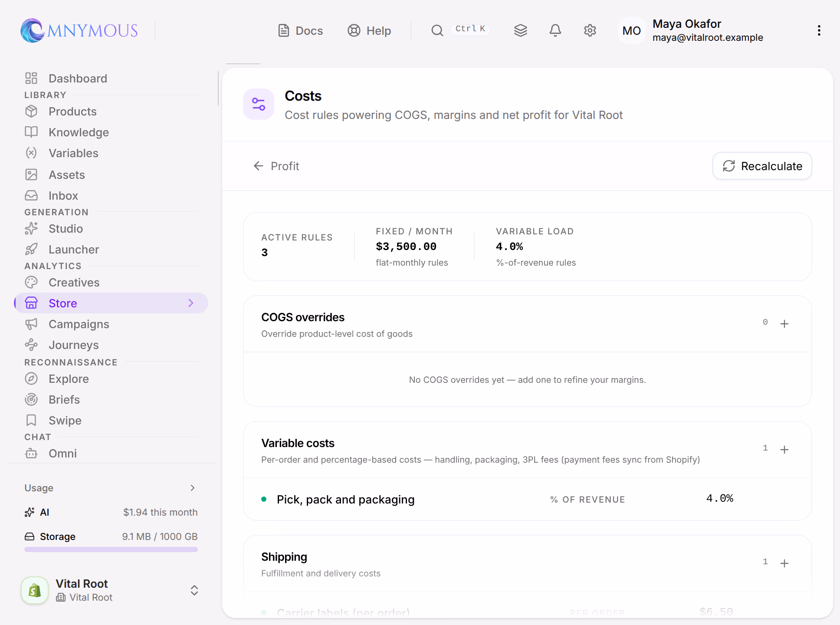Expand the Store chevron submenu

coord(191,303)
